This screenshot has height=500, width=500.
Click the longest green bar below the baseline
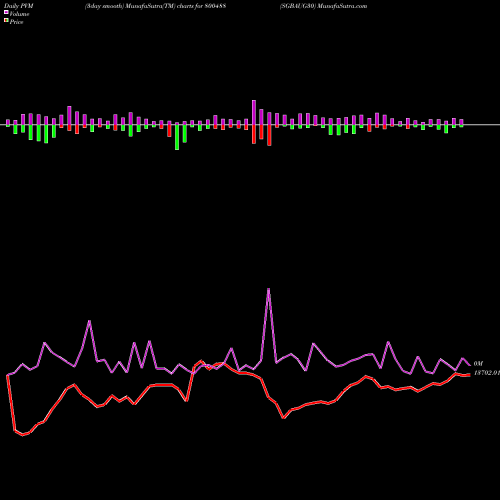[177, 137]
